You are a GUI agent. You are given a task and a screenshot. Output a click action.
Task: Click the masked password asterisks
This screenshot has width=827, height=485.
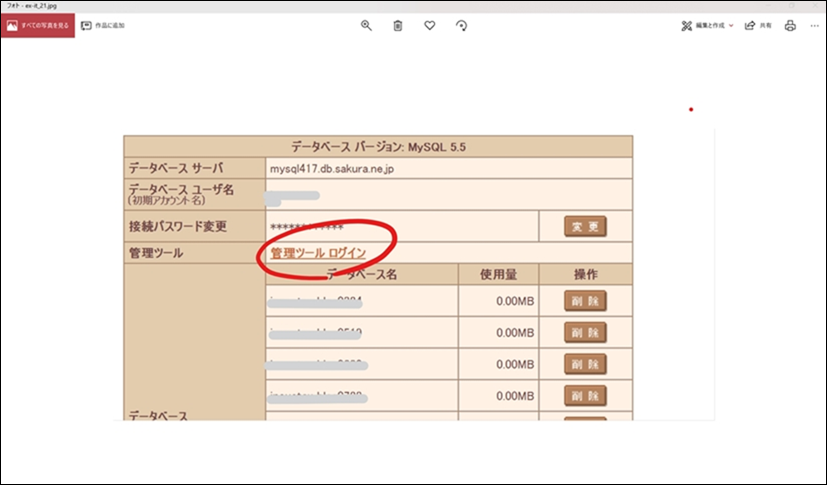tap(306, 227)
